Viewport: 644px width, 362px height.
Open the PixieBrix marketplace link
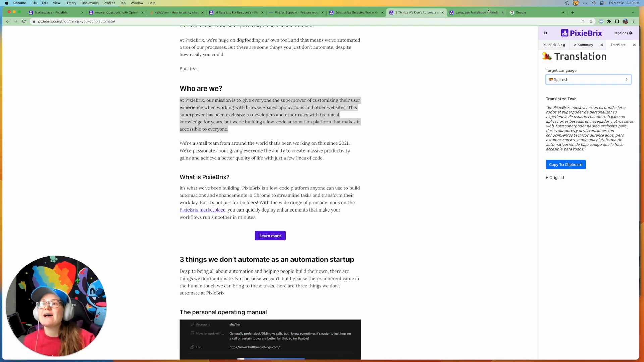[202, 210]
